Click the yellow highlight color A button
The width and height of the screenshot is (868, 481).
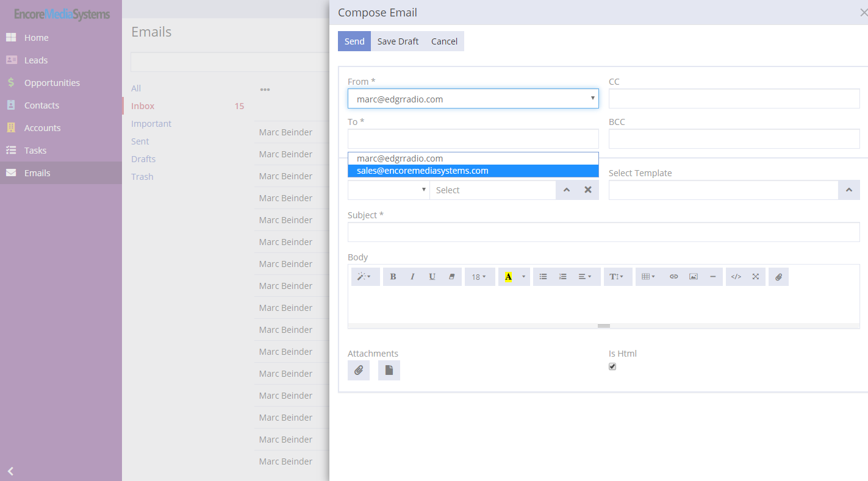[x=508, y=277]
